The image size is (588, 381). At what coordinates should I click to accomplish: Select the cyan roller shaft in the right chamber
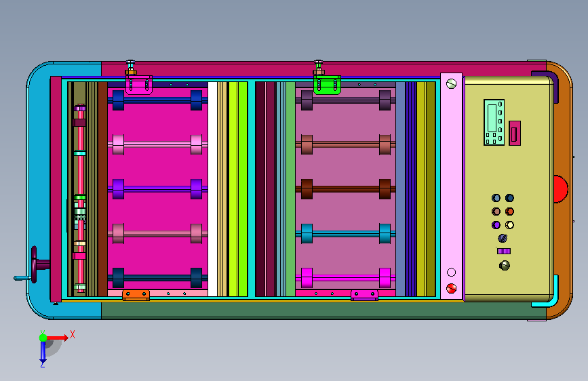click(x=345, y=234)
